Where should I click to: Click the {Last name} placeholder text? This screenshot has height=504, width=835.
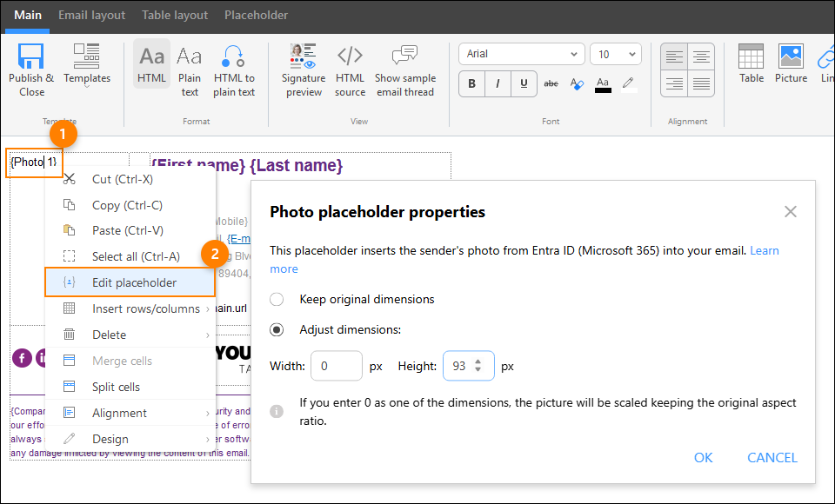pos(296,165)
